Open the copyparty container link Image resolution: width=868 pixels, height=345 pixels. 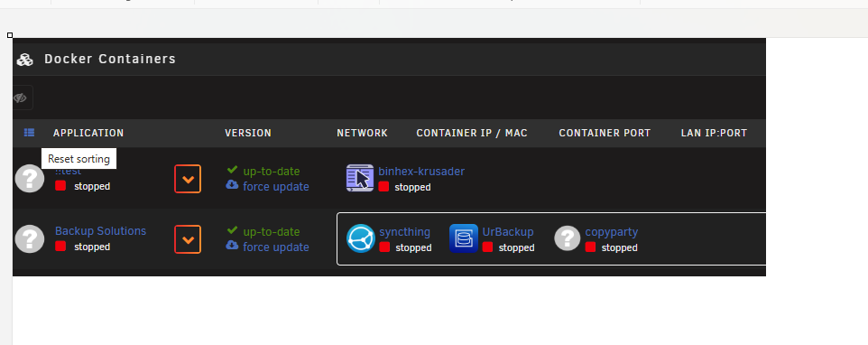click(x=611, y=231)
